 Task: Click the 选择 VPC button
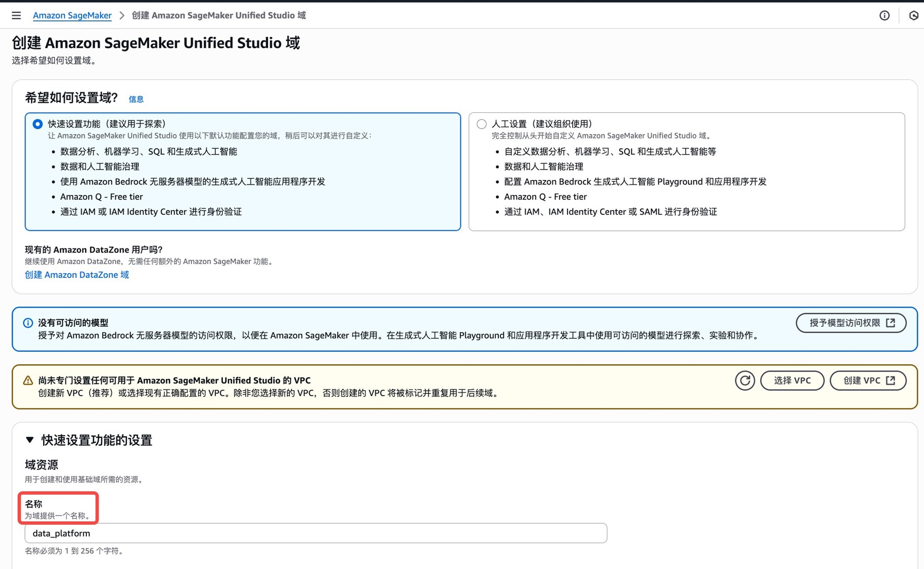(x=791, y=380)
